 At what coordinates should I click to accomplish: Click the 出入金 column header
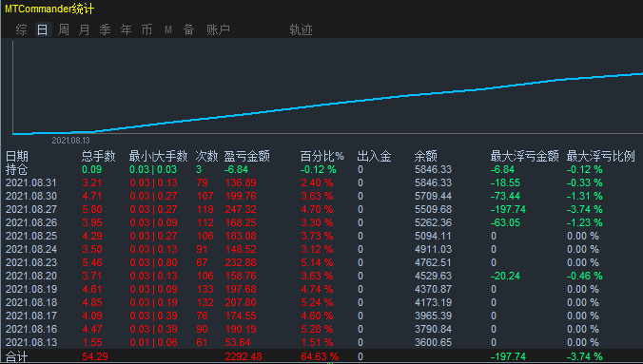374,156
